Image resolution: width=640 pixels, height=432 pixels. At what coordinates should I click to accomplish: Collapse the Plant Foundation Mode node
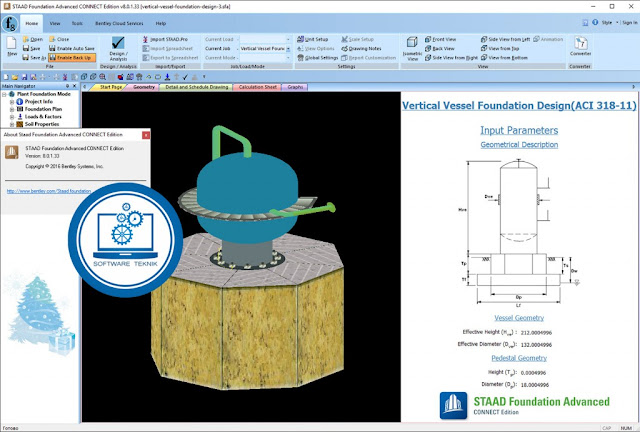4,94
